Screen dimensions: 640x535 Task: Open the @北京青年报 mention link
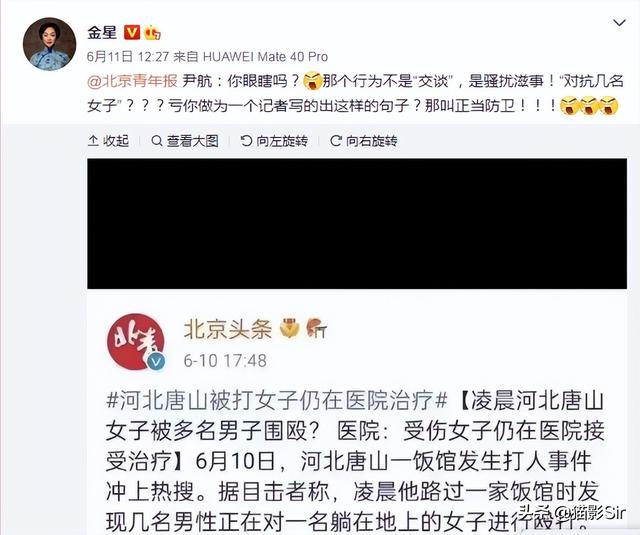point(132,81)
